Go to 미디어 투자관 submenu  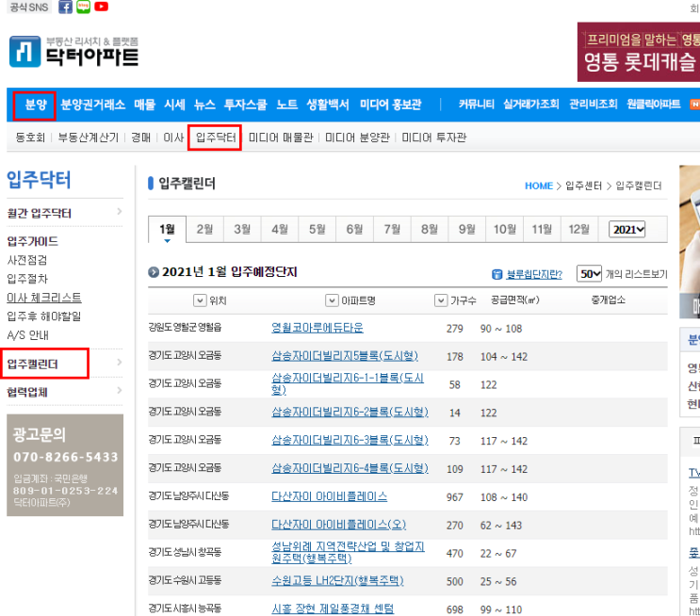[x=434, y=138]
